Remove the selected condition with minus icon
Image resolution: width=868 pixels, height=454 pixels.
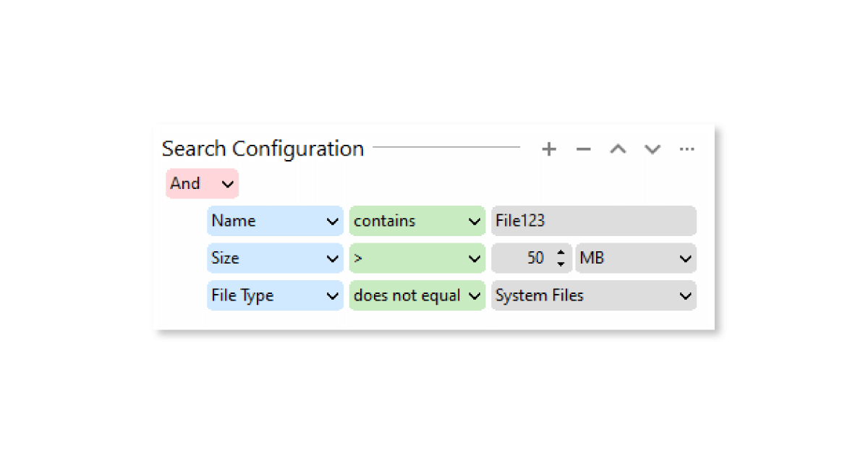(583, 149)
